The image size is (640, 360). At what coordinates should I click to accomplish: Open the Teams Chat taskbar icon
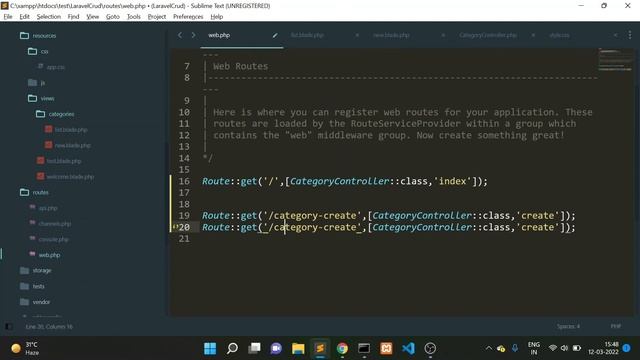pyautogui.click(x=276, y=349)
